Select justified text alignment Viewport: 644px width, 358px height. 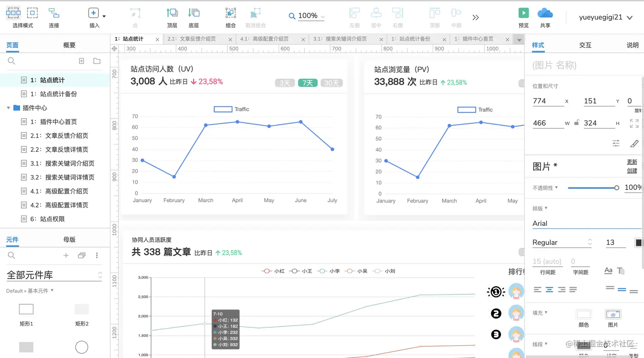[x=573, y=290]
